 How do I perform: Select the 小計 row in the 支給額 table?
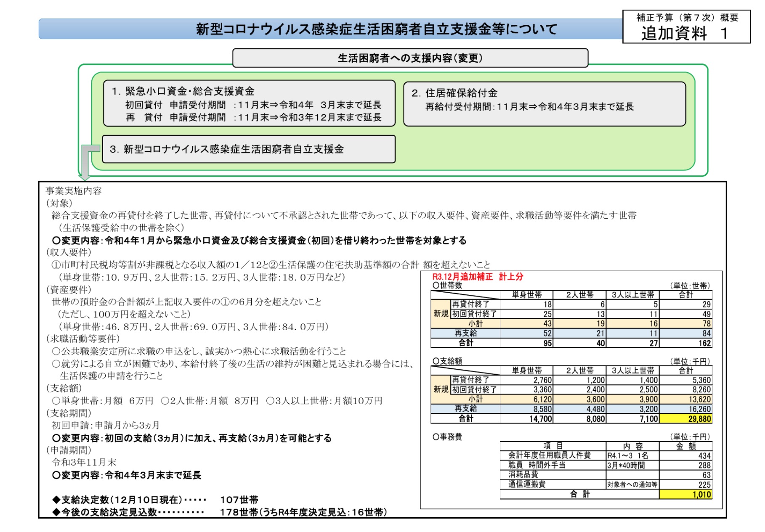571,399
